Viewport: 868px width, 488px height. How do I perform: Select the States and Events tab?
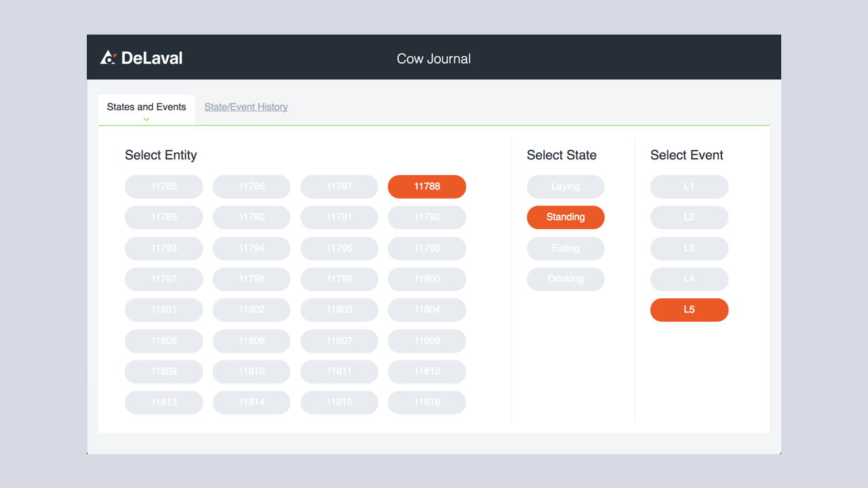(x=146, y=106)
